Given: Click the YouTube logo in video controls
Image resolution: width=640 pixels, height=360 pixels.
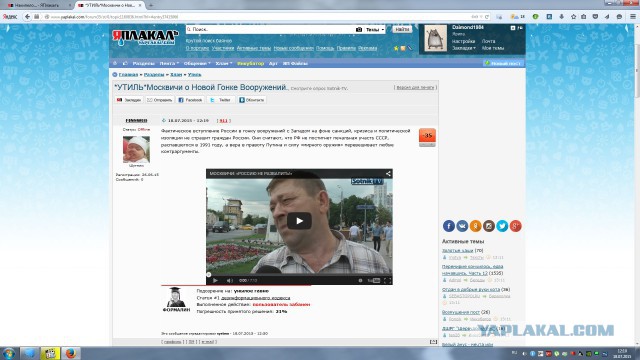Looking at the screenshot, I should point(374,280).
